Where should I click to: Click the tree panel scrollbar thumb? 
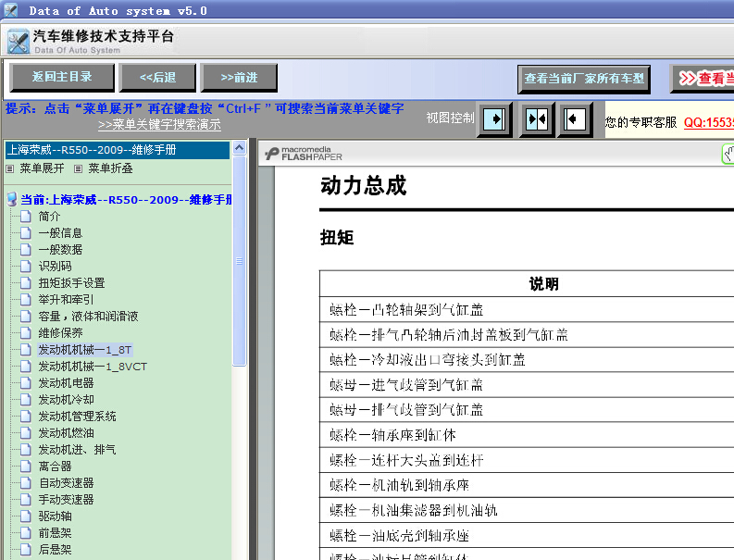point(239,261)
